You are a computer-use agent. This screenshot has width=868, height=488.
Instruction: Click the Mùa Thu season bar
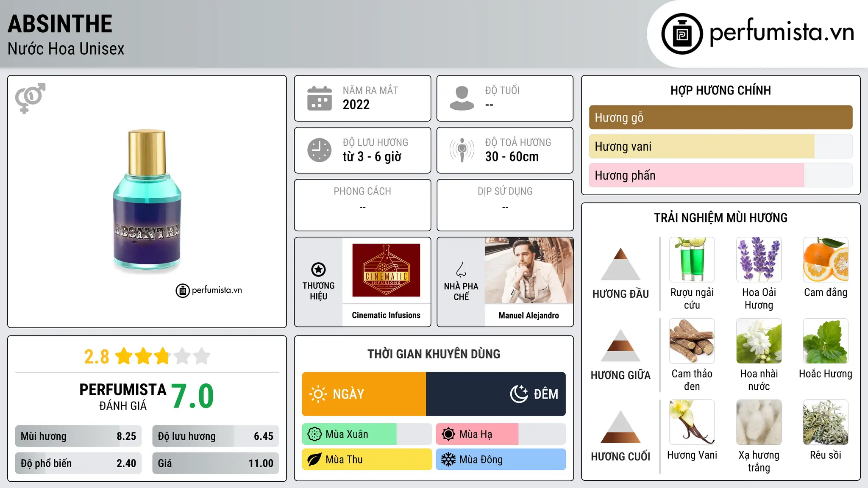[367, 460]
